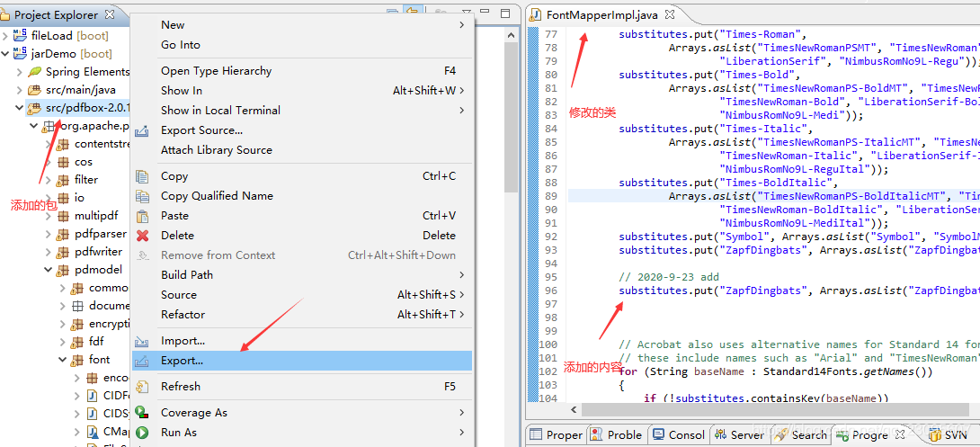
Task: Open the New submenu
Action: (x=302, y=25)
